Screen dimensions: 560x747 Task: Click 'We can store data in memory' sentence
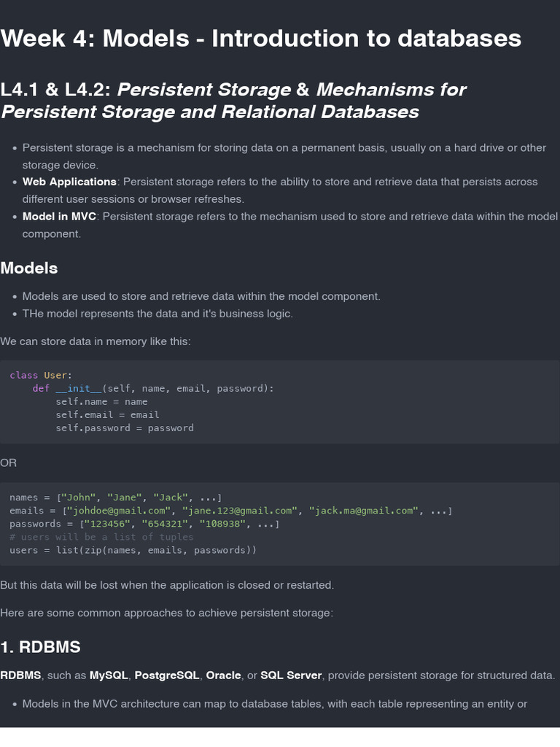tap(96, 341)
